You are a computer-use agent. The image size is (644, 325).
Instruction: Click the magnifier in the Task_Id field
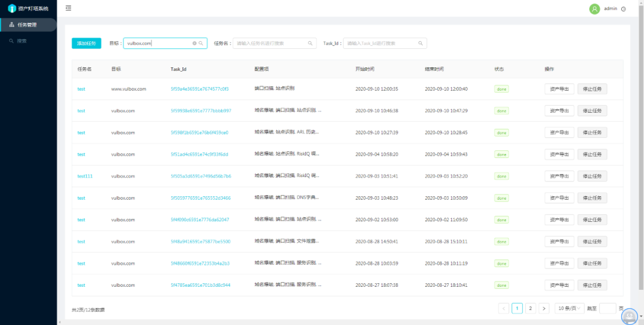click(x=420, y=43)
